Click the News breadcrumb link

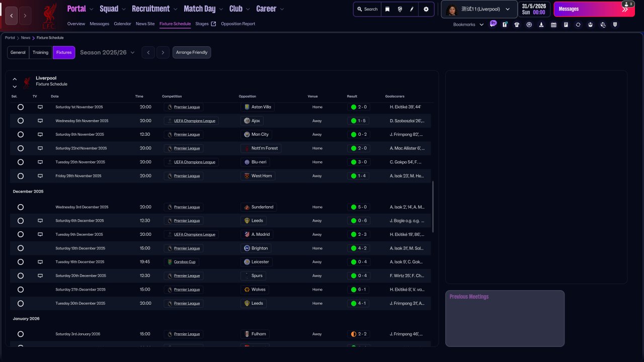pos(26,38)
